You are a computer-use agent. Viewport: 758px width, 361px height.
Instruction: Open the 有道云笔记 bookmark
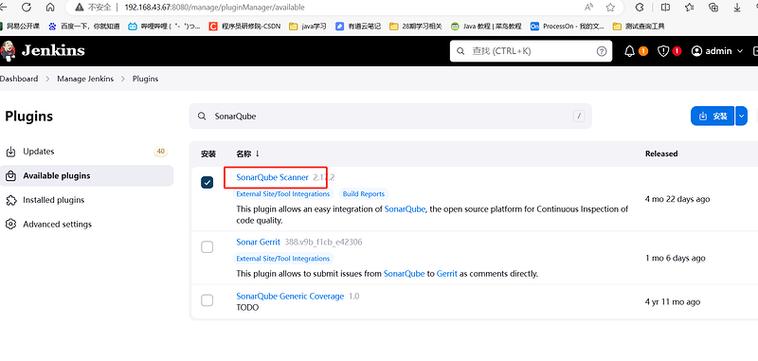(358, 26)
